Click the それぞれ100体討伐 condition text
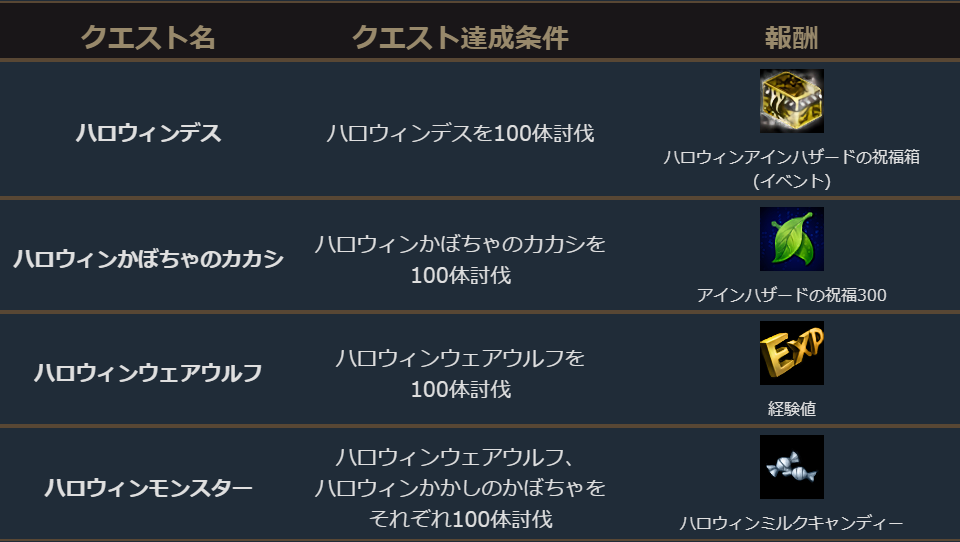The image size is (960, 542). (460, 519)
